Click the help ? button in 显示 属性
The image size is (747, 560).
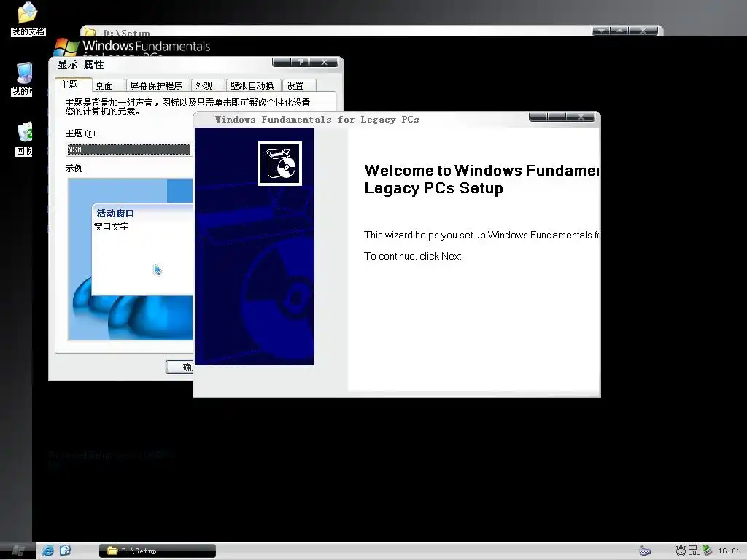[300, 63]
